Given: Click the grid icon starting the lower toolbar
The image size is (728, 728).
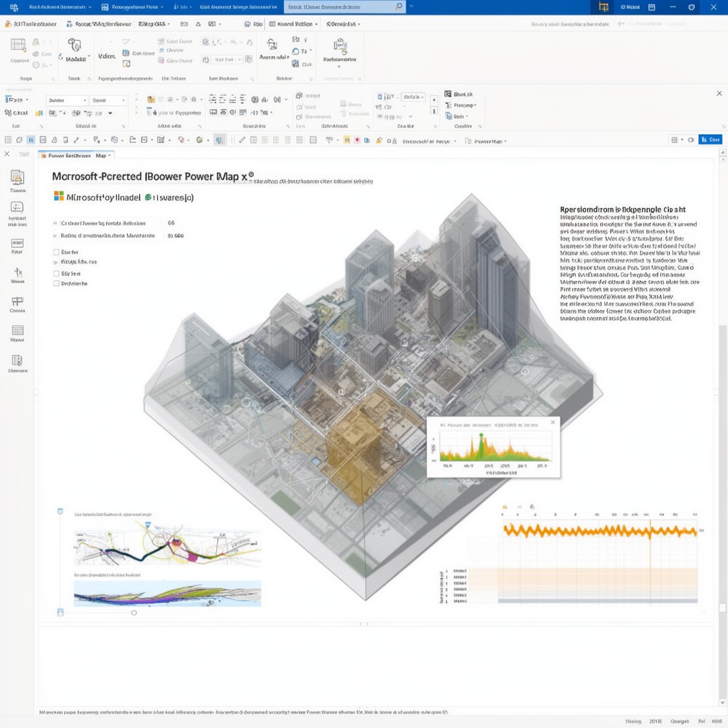Looking at the screenshot, I should 8,140.
